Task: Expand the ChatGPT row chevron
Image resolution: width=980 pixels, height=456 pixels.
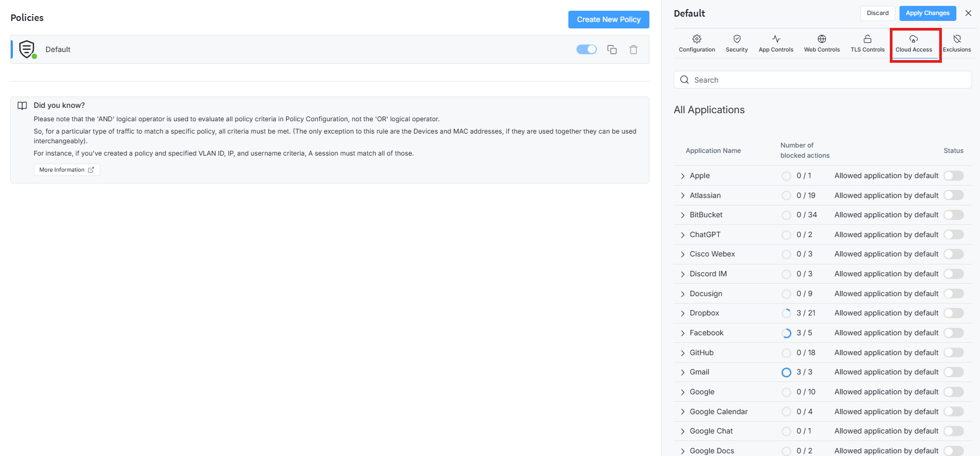Action: click(683, 235)
